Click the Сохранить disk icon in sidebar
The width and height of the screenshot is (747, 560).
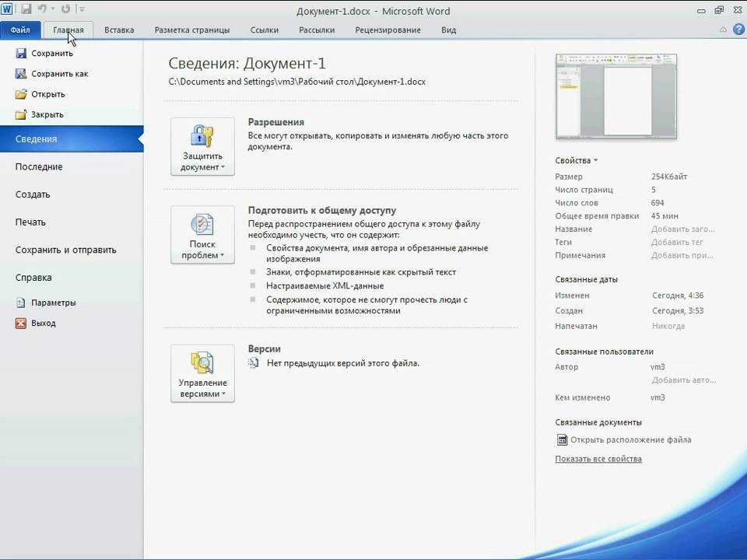pyautogui.click(x=20, y=53)
